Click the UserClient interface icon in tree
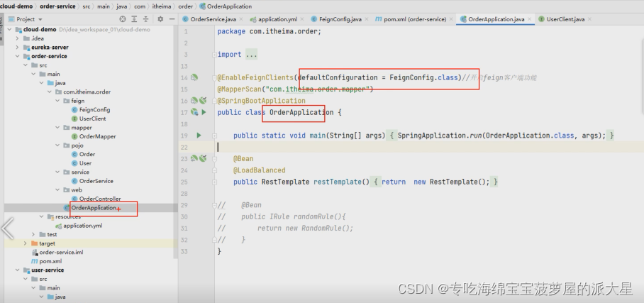 tap(74, 119)
